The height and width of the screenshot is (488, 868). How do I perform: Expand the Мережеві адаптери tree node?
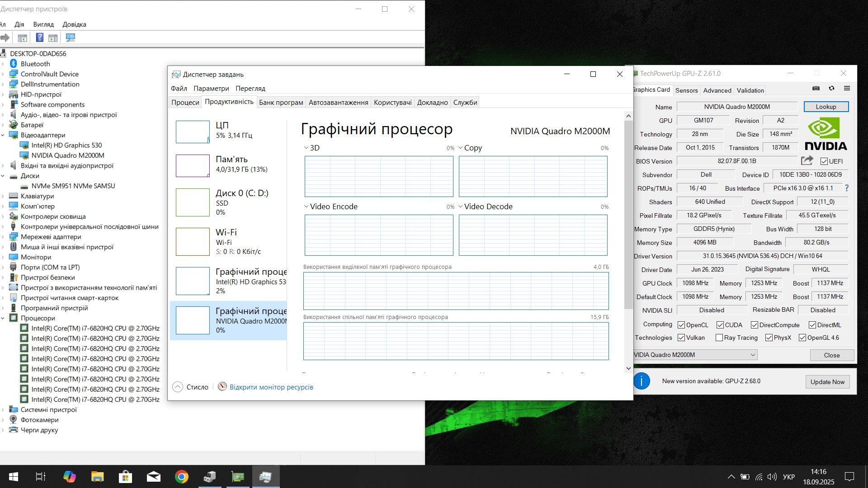pyautogui.click(x=3, y=237)
